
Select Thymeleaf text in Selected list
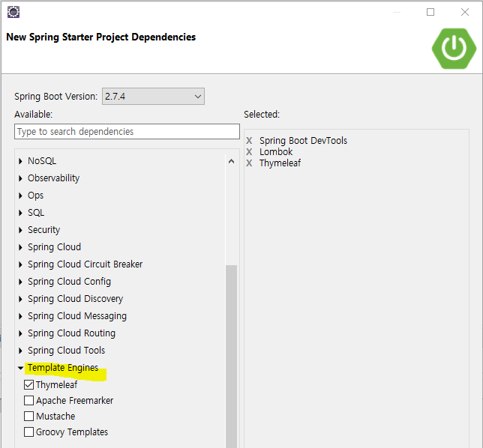coord(280,163)
